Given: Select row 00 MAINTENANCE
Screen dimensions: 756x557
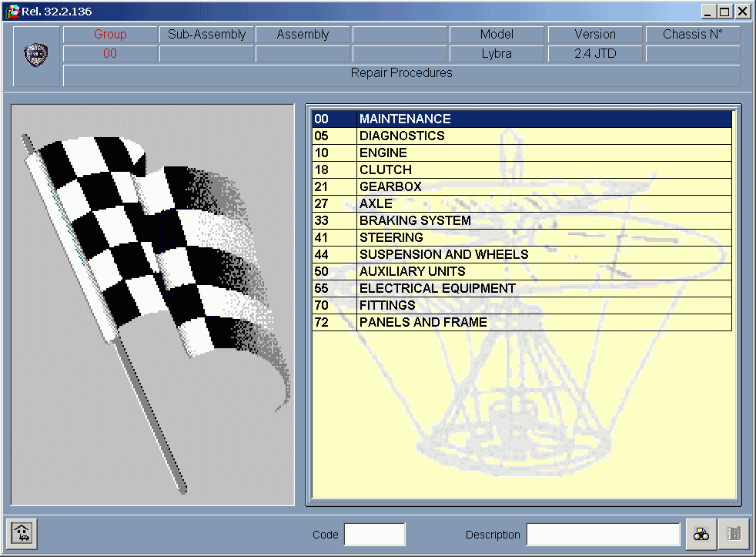Looking at the screenshot, I should click(522, 119).
